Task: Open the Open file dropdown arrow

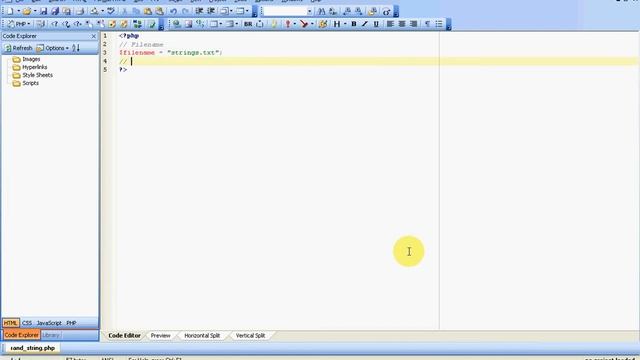Action: [35, 11]
